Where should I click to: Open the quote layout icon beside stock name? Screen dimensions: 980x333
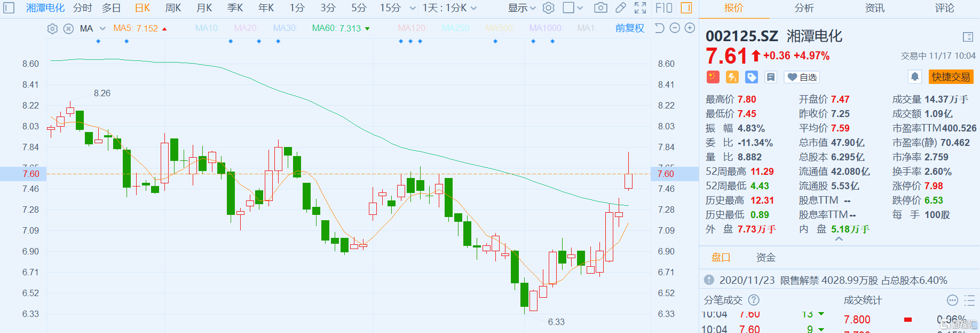click(x=968, y=37)
